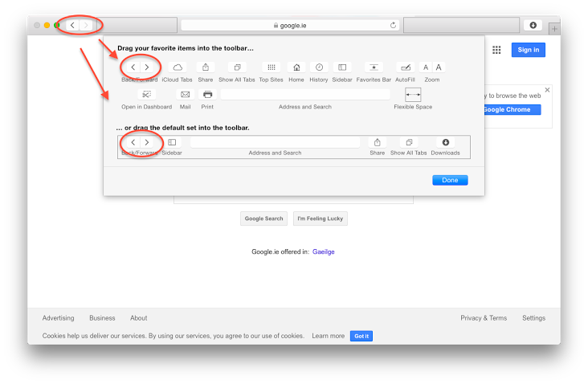Click Back/Forward in the default set
Image resolution: width=588 pixels, height=384 pixels.
[140, 142]
